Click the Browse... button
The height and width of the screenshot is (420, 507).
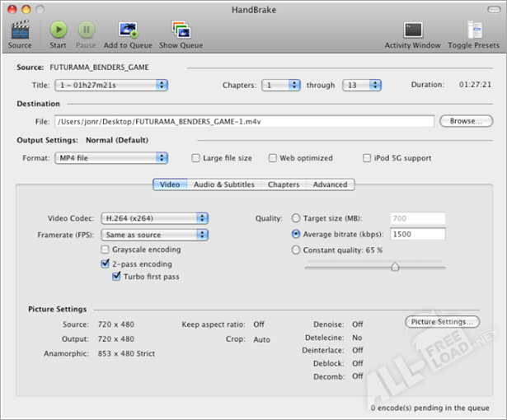pos(466,121)
